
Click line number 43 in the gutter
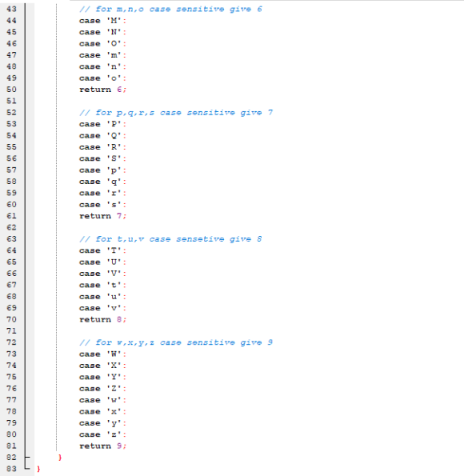click(x=11, y=9)
